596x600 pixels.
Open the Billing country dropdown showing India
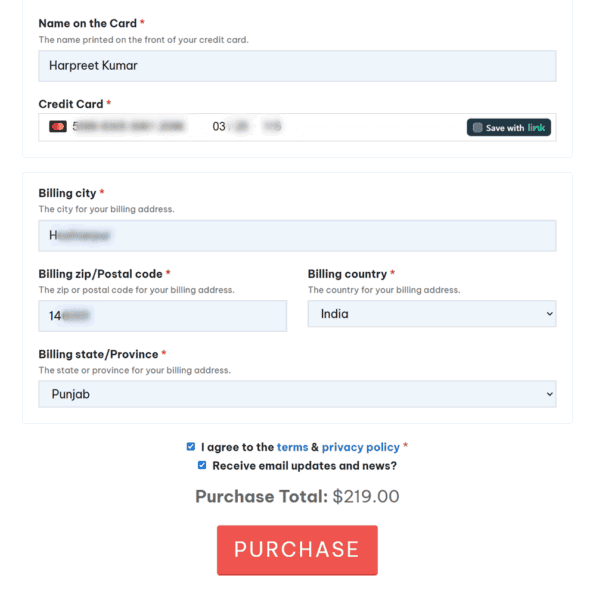coord(432,314)
